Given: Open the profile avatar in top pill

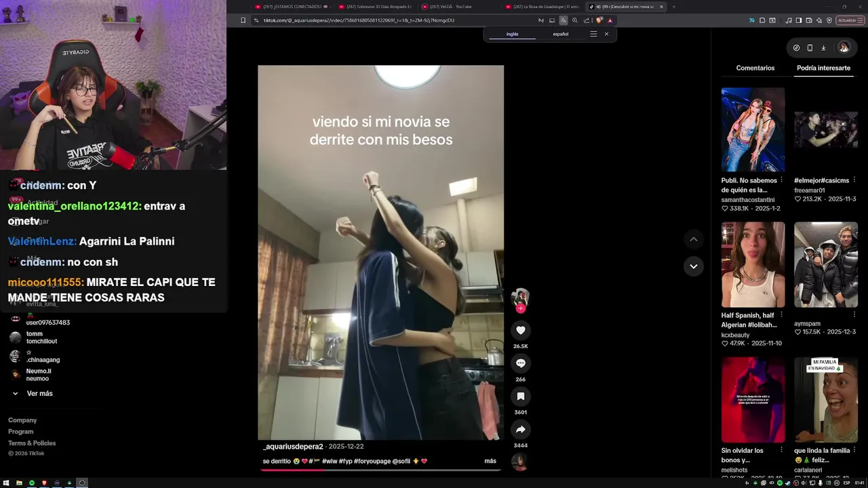Looking at the screenshot, I should [x=844, y=47].
